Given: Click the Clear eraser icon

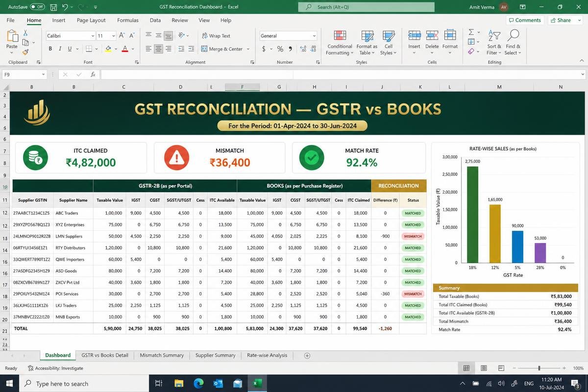Looking at the screenshot, I should pyautogui.click(x=471, y=51).
